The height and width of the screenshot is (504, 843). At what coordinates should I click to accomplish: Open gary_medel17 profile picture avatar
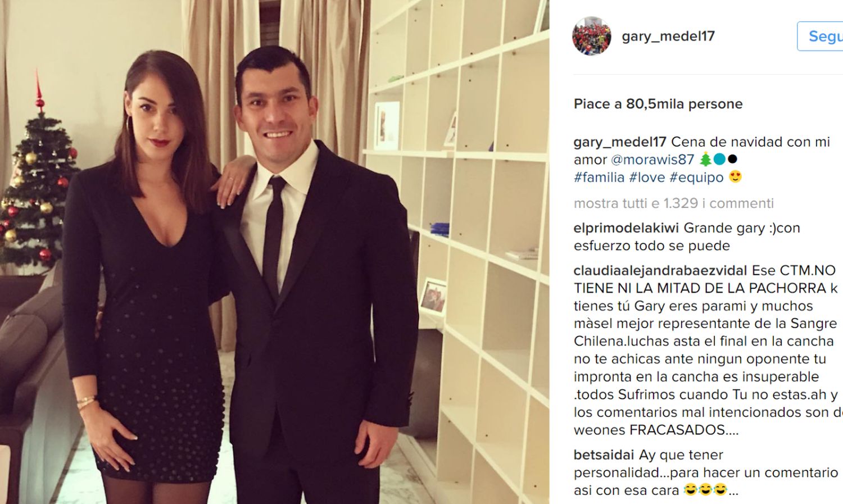(591, 36)
